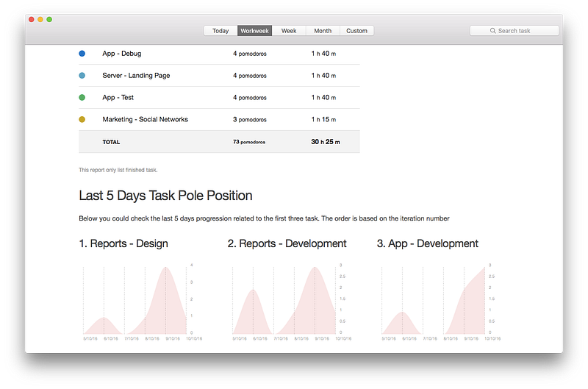The image size is (588, 389).
Task: Click the App - Development area chart
Action: coord(434,300)
